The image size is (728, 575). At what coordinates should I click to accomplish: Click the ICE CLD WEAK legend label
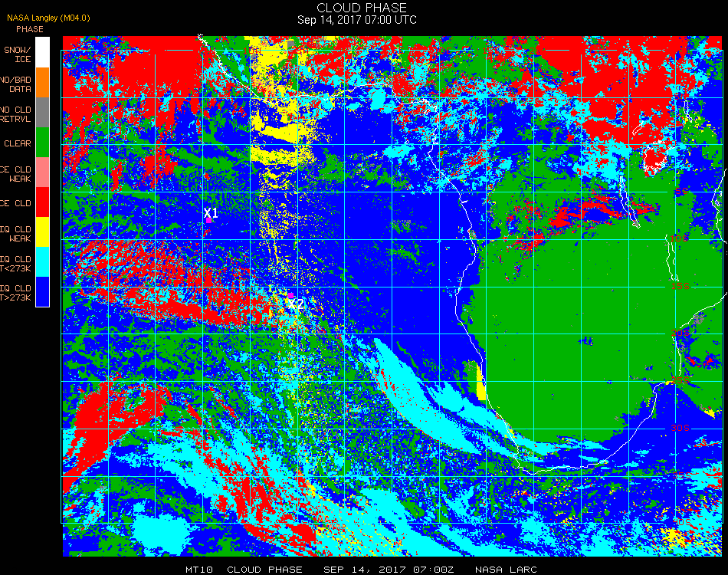(15, 174)
